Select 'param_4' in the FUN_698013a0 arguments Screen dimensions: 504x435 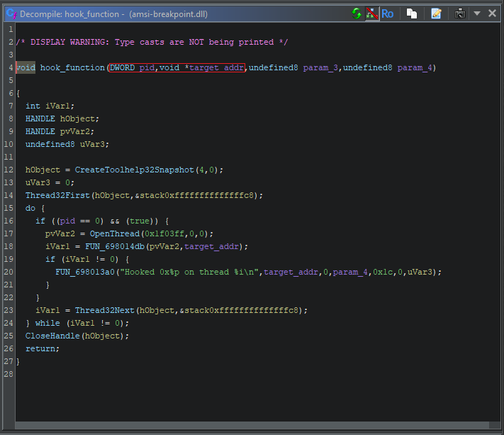click(350, 272)
